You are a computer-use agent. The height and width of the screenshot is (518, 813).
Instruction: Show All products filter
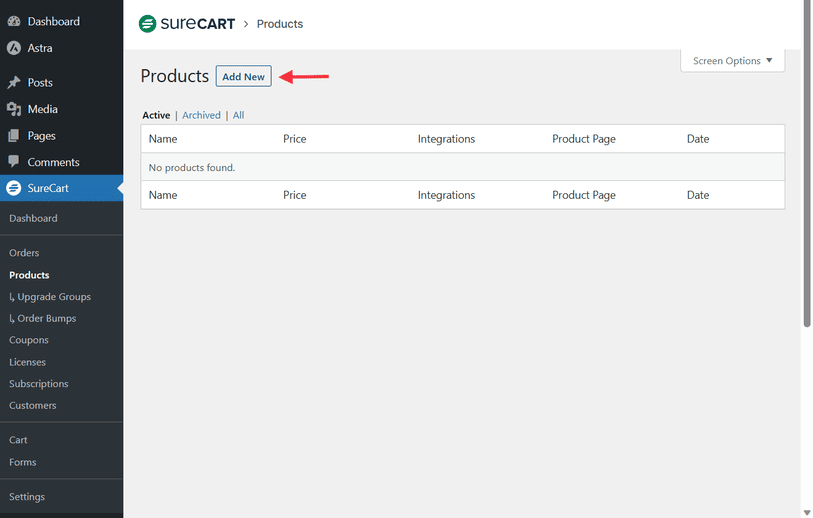[x=238, y=115]
